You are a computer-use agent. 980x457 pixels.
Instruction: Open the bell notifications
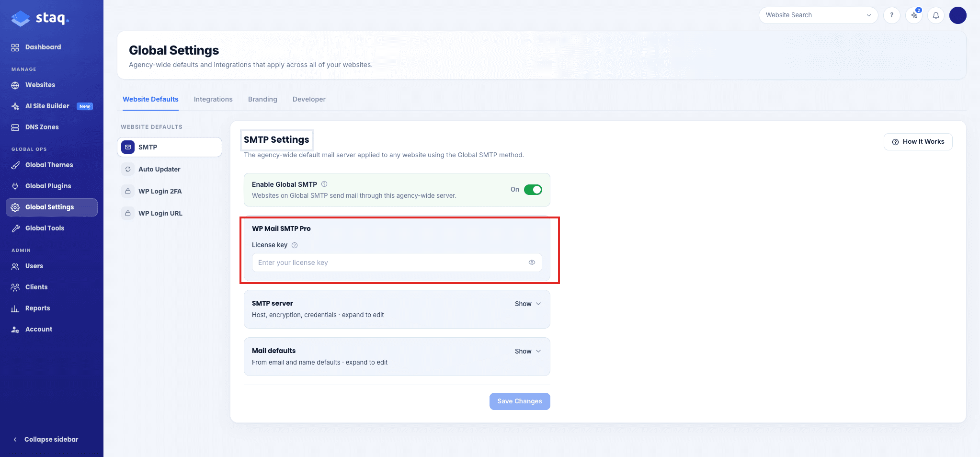point(936,15)
